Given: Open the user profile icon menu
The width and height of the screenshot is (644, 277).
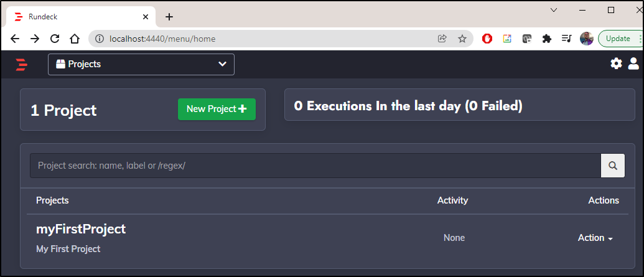Looking at the screenshot, I should (x=633, y=63).
